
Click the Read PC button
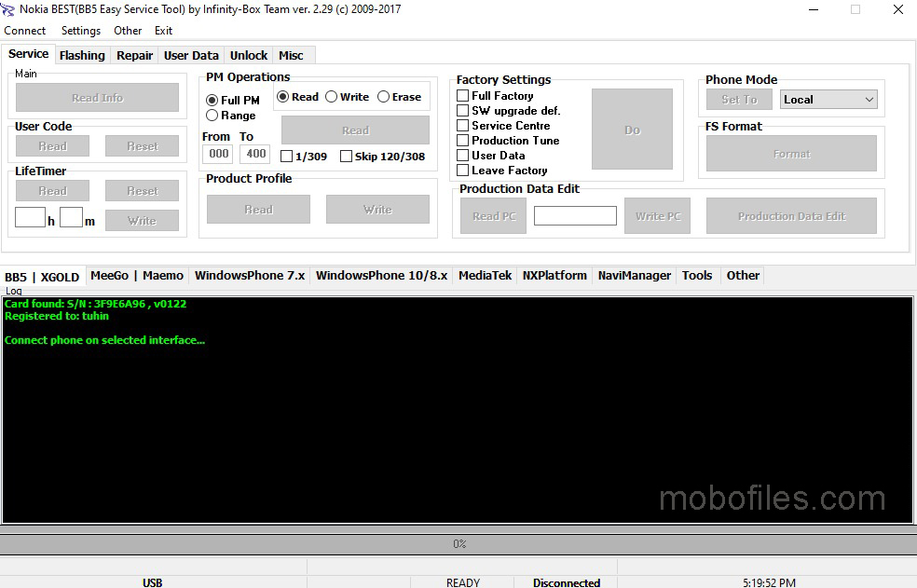[x=494, y=216]
